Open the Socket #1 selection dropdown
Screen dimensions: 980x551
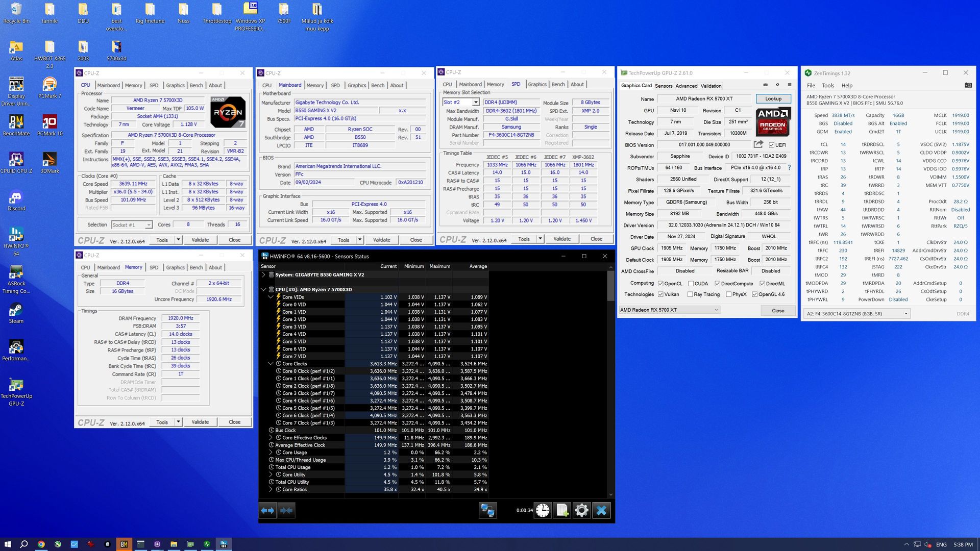[132, 224]
